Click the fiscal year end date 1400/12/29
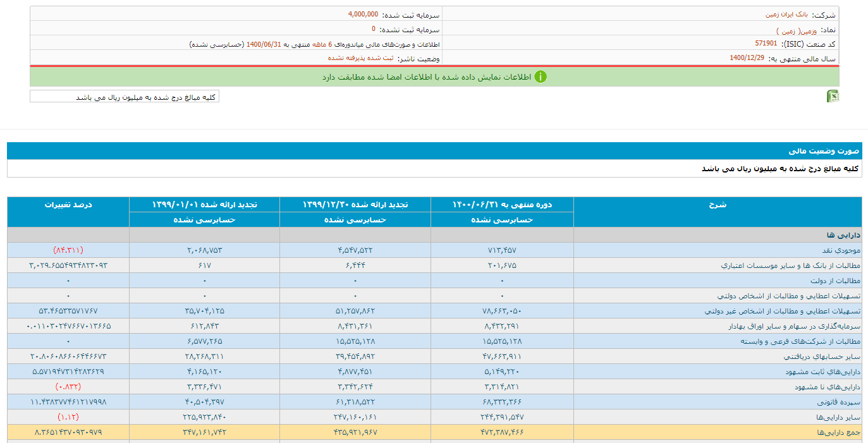Image resolution: width=868 pixels, height=443 pixels. tap(747, 58)
